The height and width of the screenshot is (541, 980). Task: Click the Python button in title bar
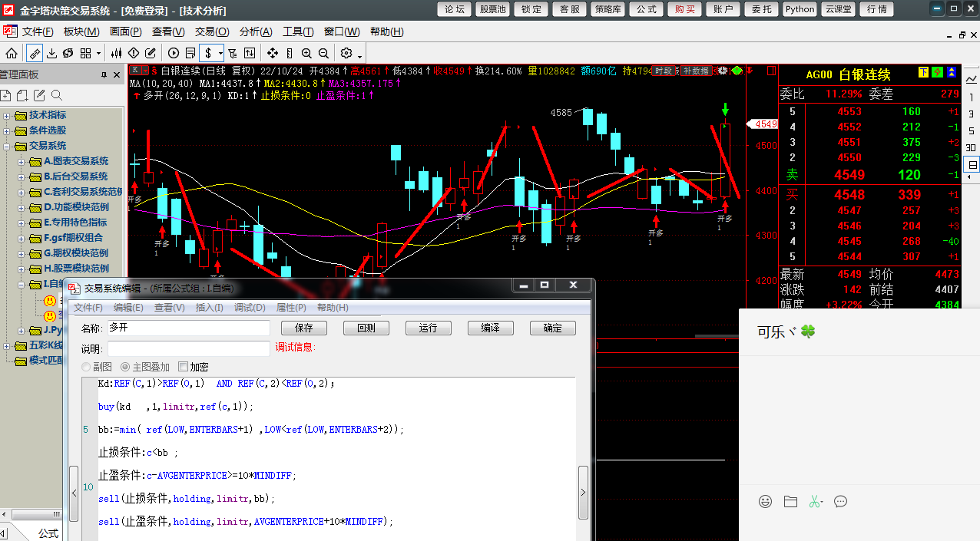point(800,9)
